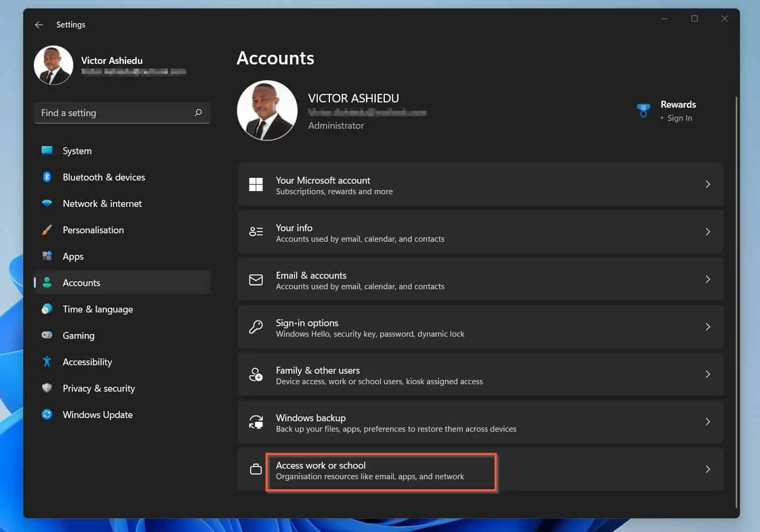The image size is (760, 532).
Task: Go to Gaming settings
Action: (x=122, y=335)
